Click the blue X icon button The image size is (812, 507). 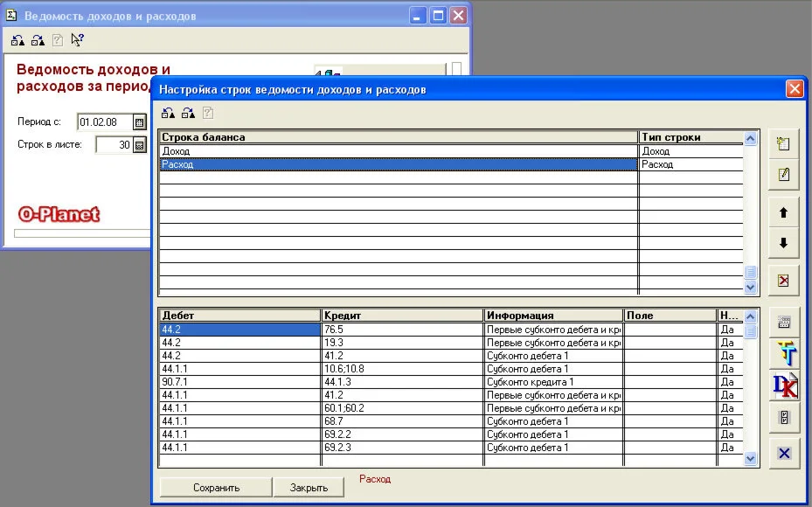pos(783,453)
